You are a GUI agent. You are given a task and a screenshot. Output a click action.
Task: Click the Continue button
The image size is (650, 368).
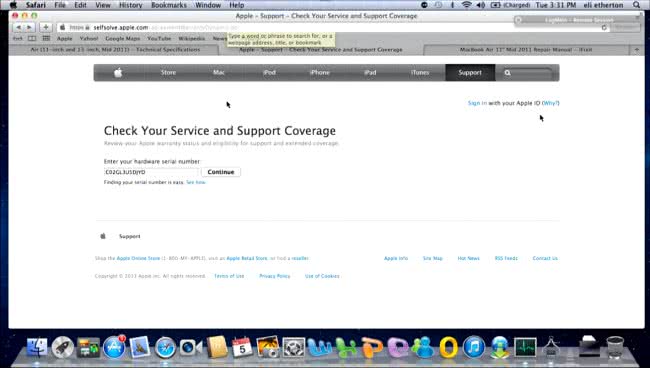tap(221, 172)
